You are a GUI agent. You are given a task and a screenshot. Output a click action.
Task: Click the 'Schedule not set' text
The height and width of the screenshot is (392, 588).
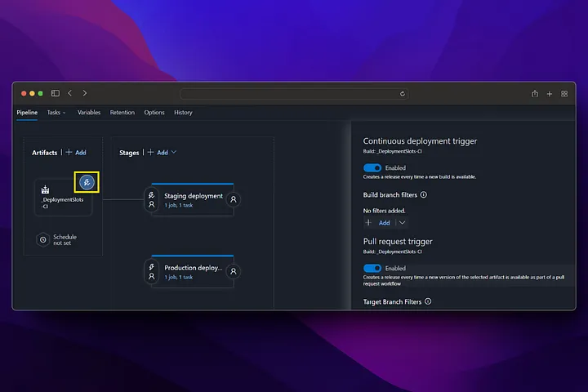click(65, 240)
